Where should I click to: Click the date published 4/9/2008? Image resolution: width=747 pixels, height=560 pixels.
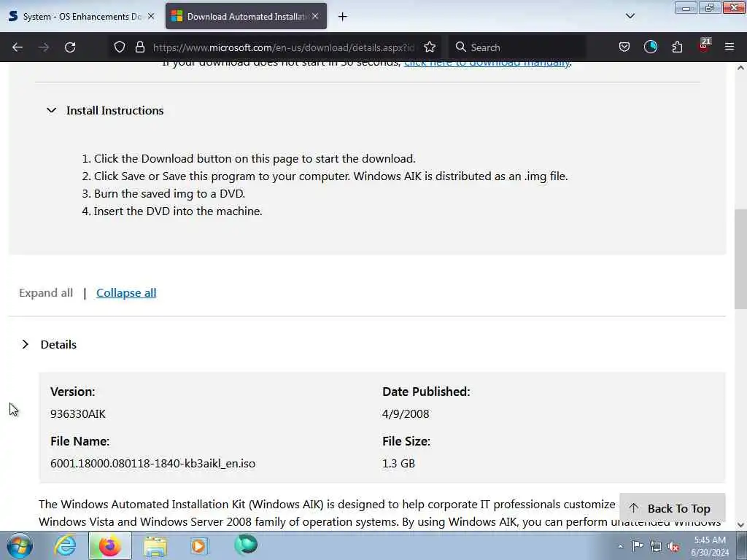pos(406,414)
